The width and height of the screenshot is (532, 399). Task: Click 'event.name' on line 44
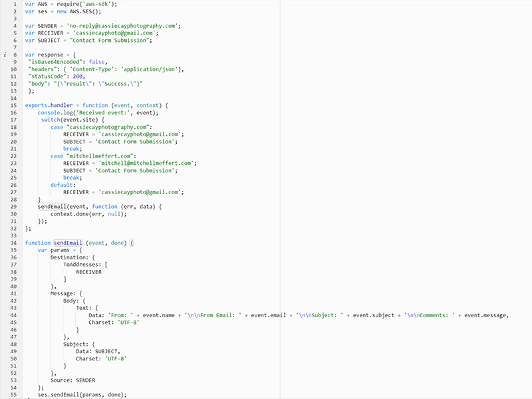159,315
